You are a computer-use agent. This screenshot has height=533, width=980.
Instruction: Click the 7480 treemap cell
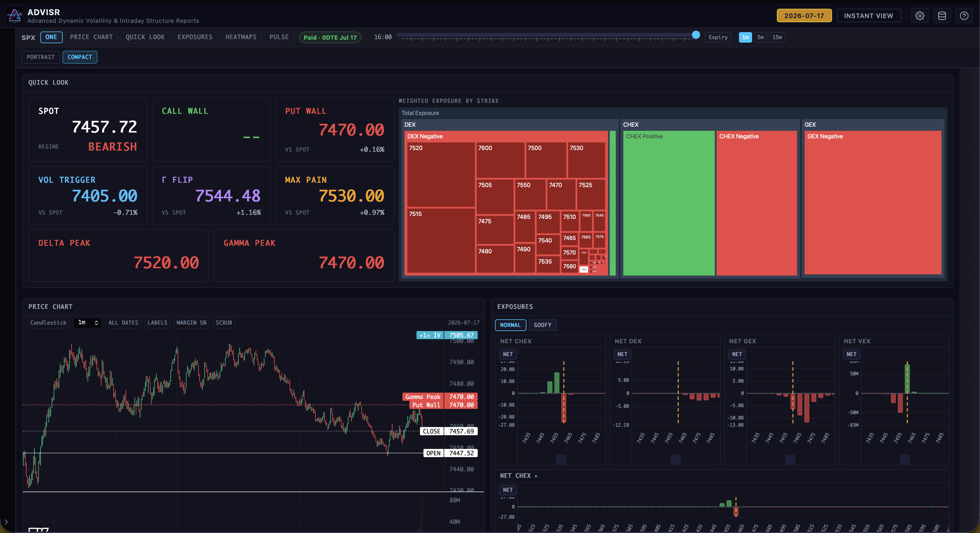click(x=495, y=259)
